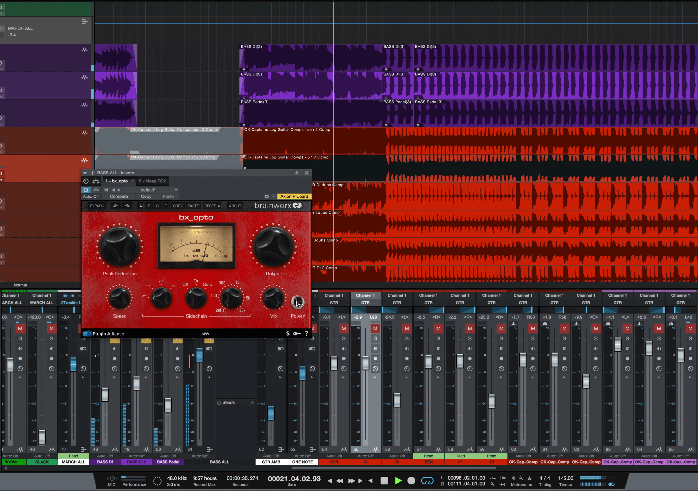The width and height of the screenshot is (698, 491).
Task: Click the Plugin Alliance logo
Action: (x=103, y=333)
